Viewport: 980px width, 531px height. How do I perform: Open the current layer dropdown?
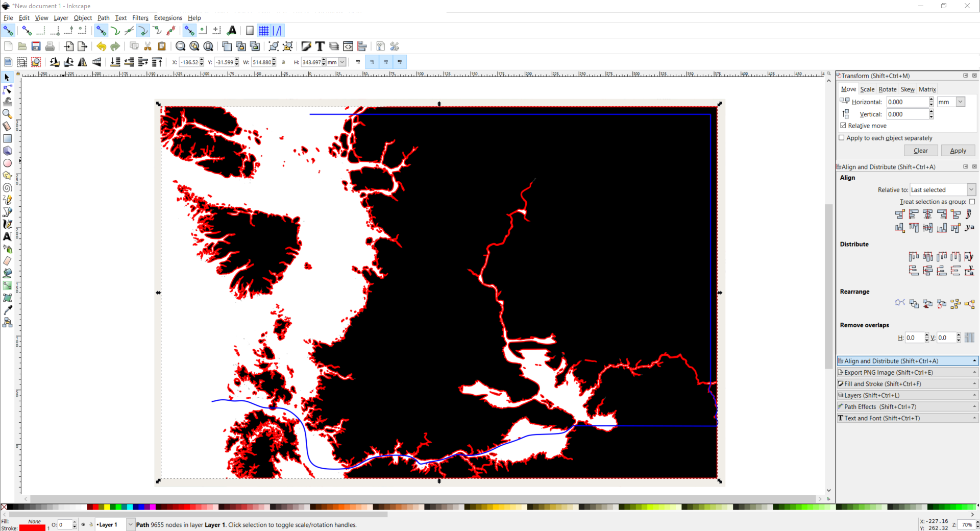(x=131, y=524)
